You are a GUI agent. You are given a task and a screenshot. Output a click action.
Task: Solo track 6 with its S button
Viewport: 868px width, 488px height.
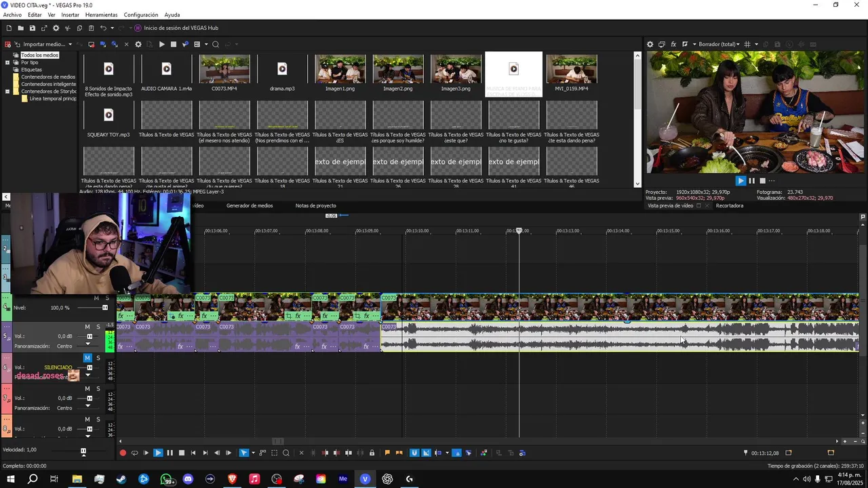click(98, 358)
